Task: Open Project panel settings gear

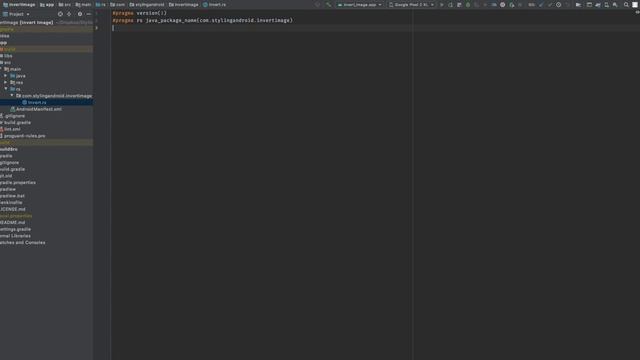Action: [x=80, y=14]
